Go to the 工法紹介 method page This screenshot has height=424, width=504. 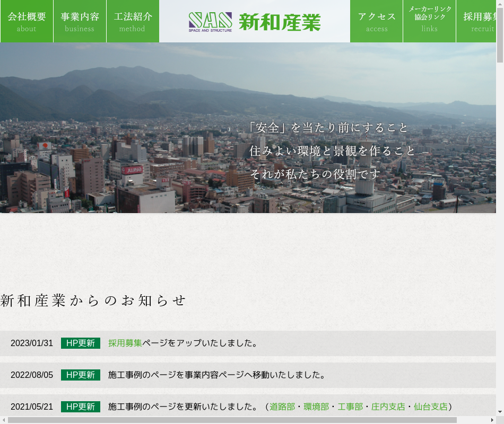coord(133,21)
